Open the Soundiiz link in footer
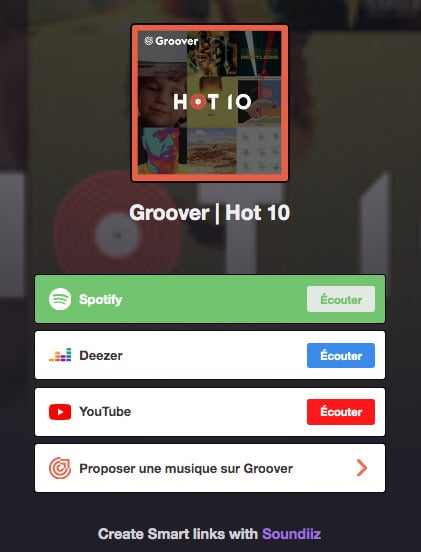Screen dimensions: 421x552 (x=291, y=534)
